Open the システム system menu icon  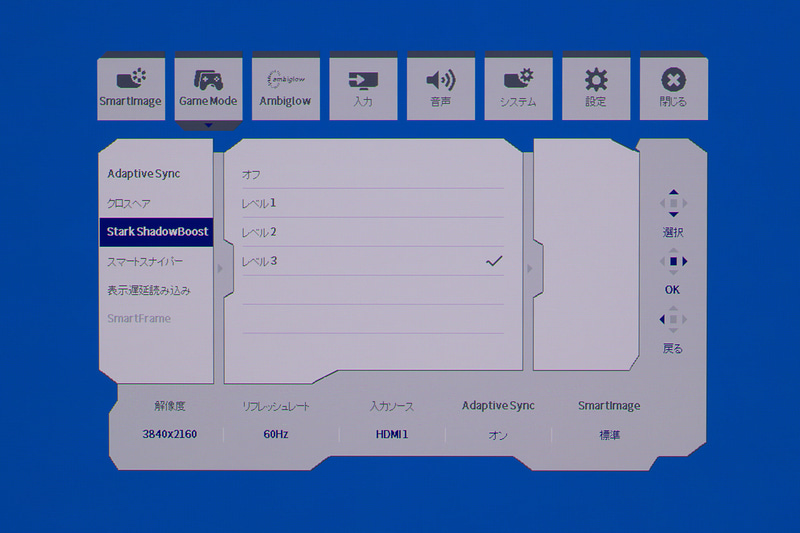click(518, 79)
